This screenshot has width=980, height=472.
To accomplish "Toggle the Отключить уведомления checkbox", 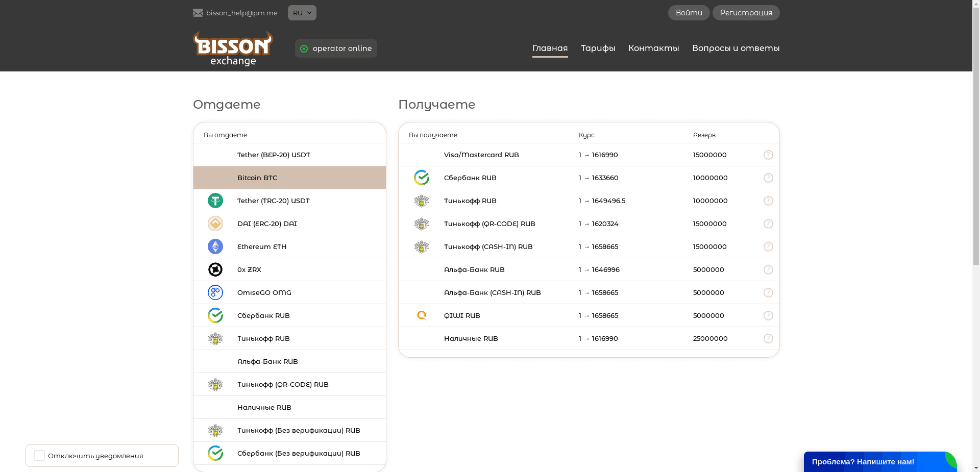I will pos(39,456).
